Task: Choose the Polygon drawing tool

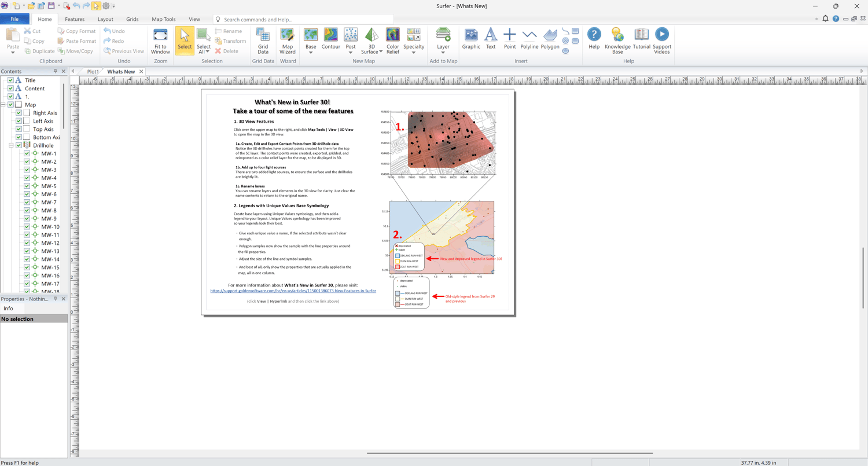Action: pos(550,39)
